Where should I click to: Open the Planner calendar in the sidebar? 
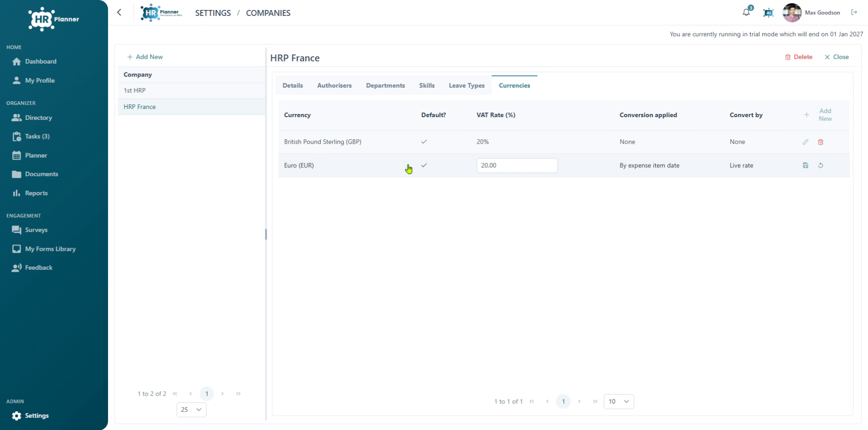pyautogui.click(x=36, y=156)
